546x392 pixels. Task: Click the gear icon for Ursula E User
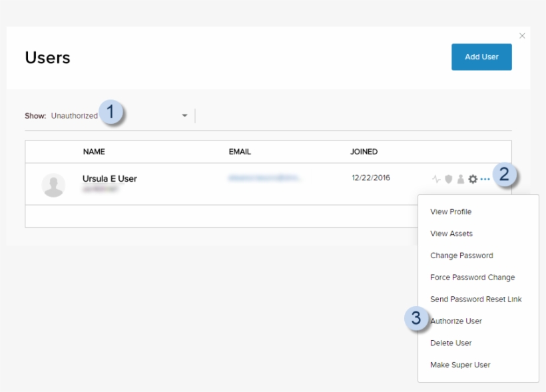[473, 179]
